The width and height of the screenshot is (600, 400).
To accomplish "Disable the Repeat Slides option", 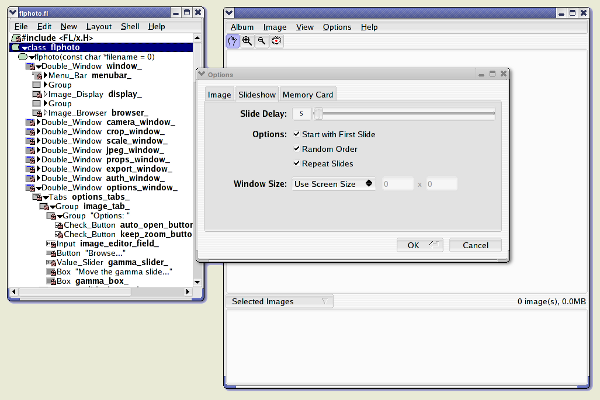I will point(296,163).
